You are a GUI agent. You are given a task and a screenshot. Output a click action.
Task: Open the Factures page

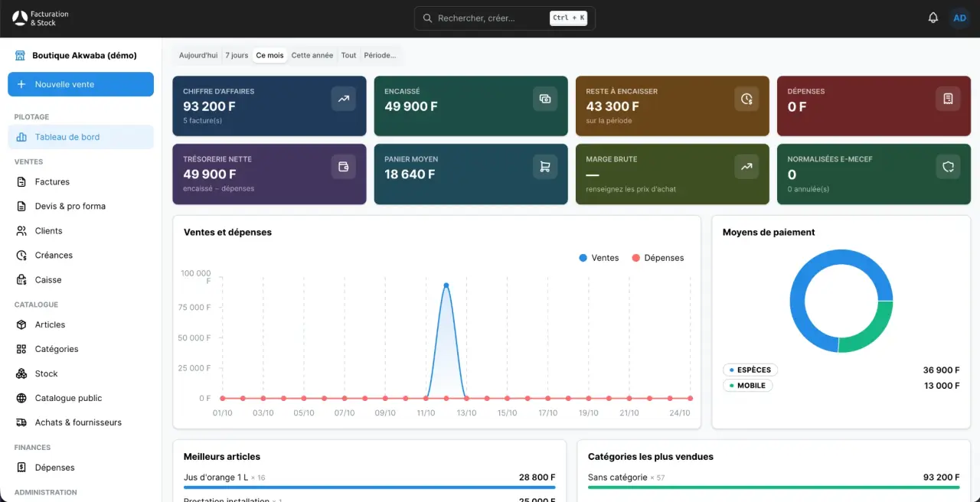click(80, 181)
